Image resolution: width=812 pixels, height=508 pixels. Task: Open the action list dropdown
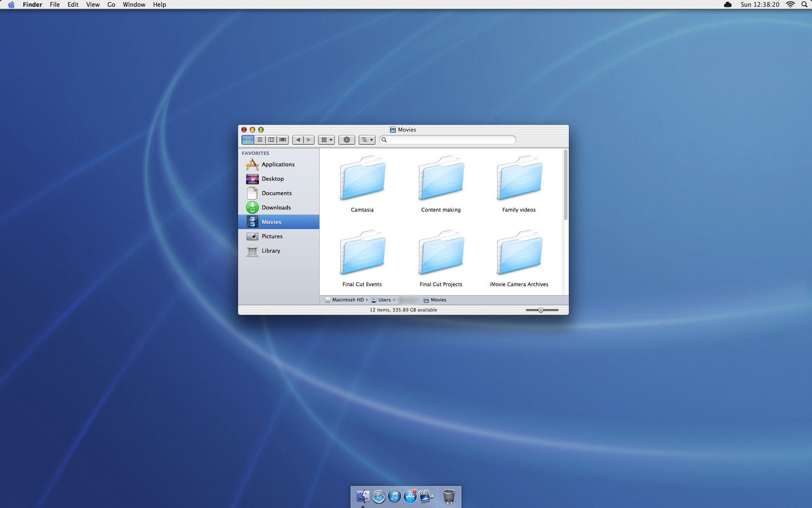367,140
